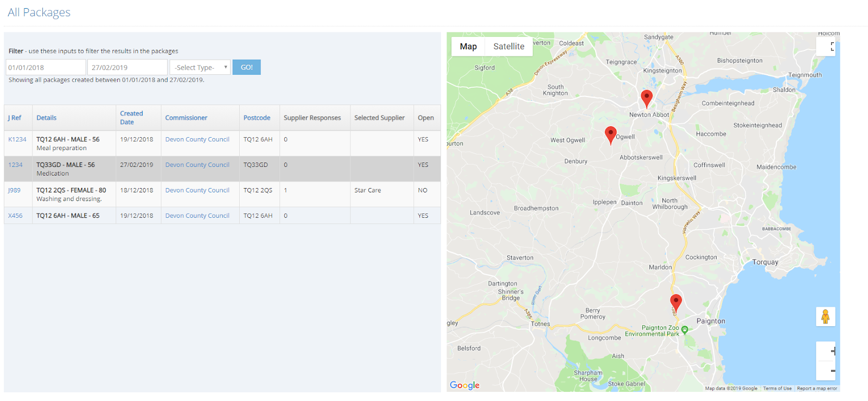Viewport: 868px width, 401px height.
Task: Open Devon County Council link in J989 row
Action: [197, 190]
